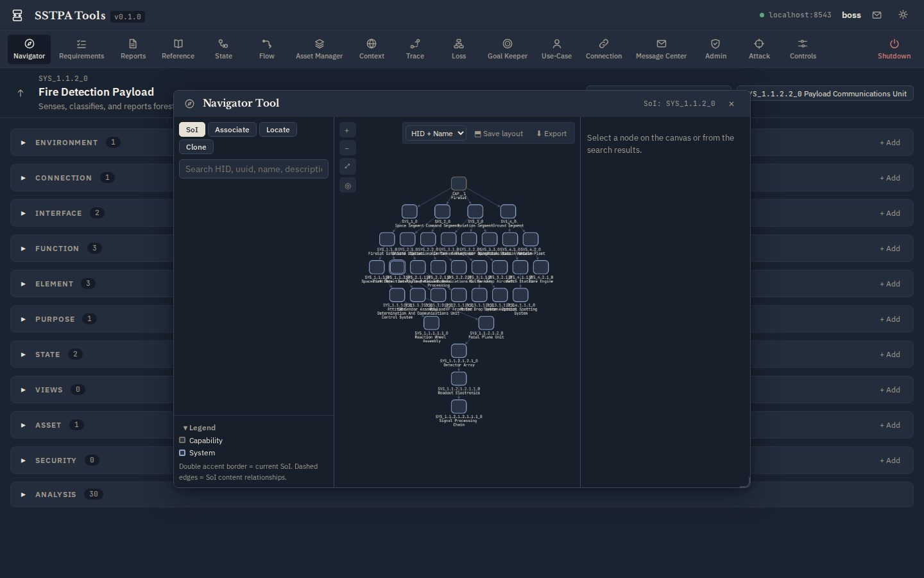Close the Navigator Tool dialog

coord(731,103)
